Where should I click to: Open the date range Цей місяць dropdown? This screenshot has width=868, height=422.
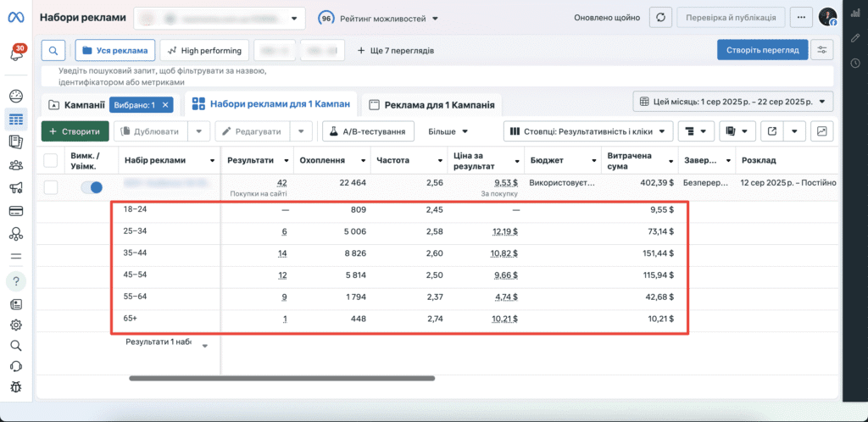coord(733,102)
